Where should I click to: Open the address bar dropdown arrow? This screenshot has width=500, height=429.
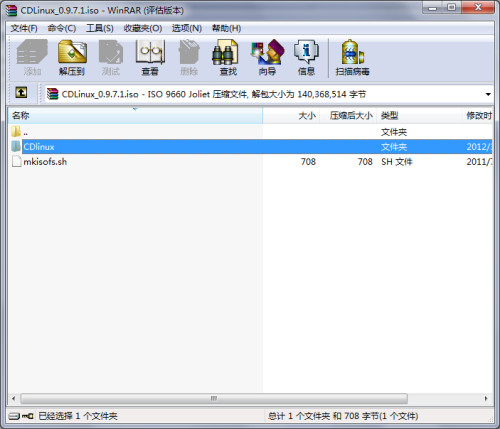coord(488,94)
